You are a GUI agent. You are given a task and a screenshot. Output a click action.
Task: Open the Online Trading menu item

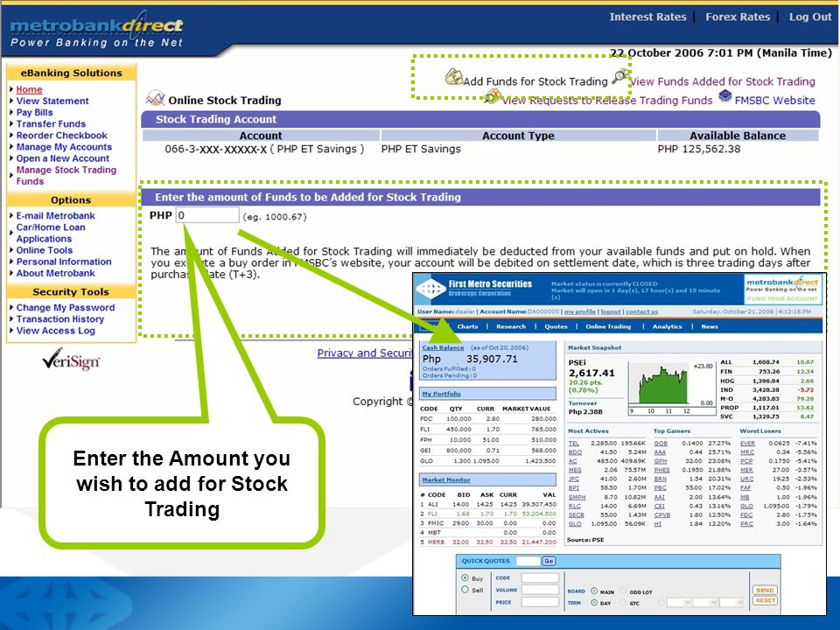608,326
